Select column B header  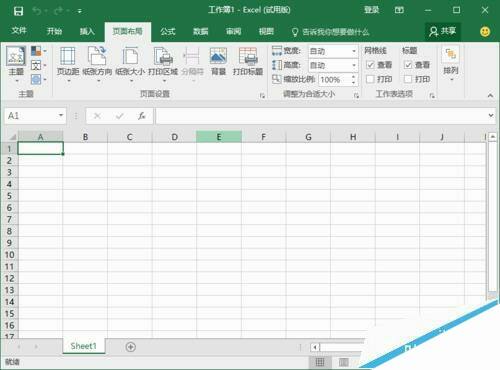coord(85,137)
